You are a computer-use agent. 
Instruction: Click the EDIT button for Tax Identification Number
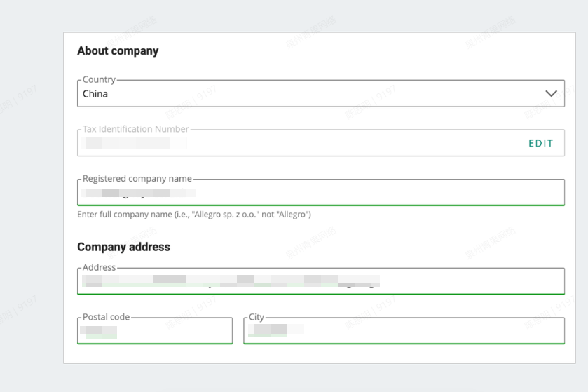pyautogui.click(x=540, y=143)
